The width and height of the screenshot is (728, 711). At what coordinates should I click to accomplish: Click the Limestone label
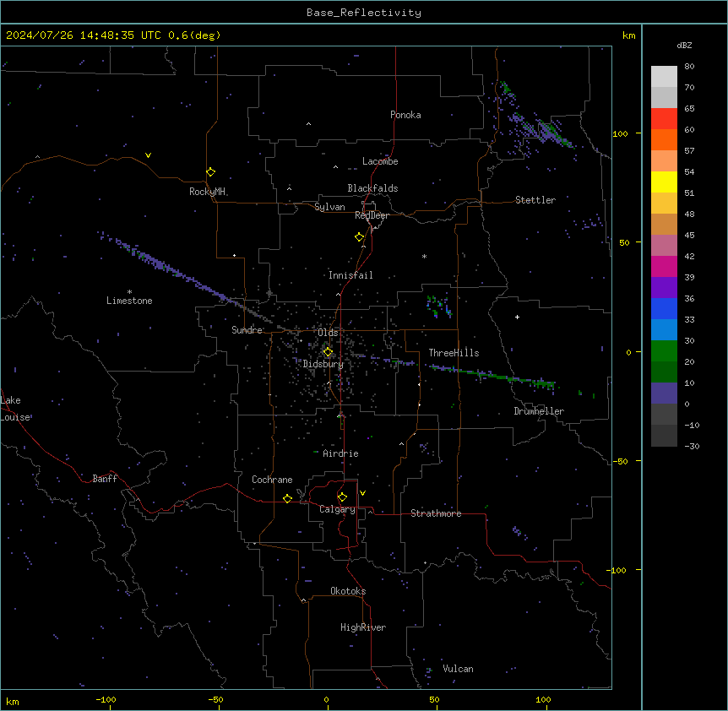point(129,301)
